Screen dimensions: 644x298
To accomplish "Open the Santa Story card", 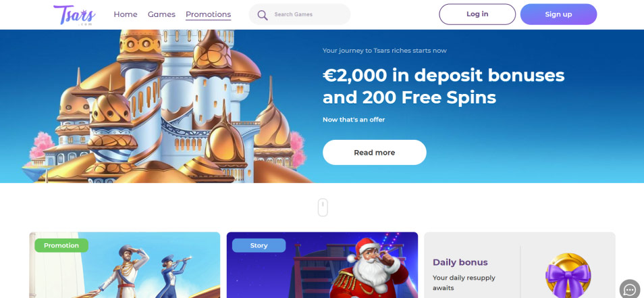I will [323, 265].
